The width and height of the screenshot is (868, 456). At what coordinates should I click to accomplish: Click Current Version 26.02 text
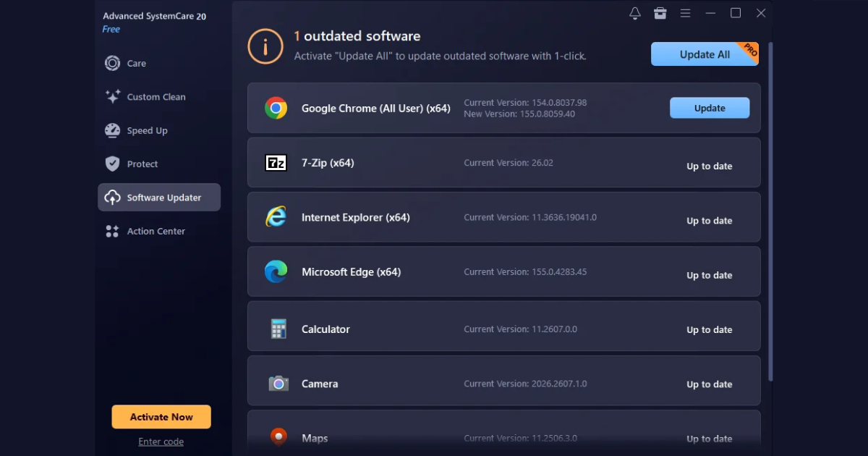tap(509, 163)
